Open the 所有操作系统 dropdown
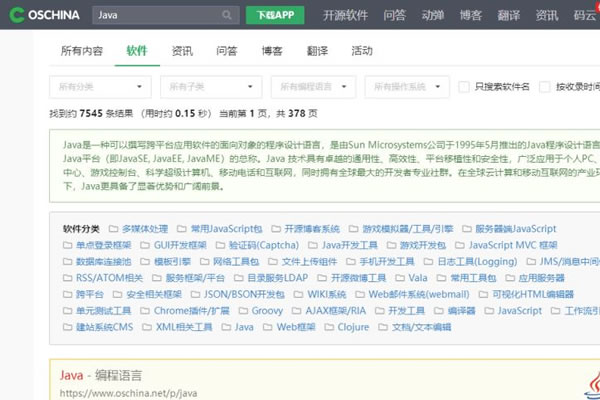The image size is (600, 400). 407,87
